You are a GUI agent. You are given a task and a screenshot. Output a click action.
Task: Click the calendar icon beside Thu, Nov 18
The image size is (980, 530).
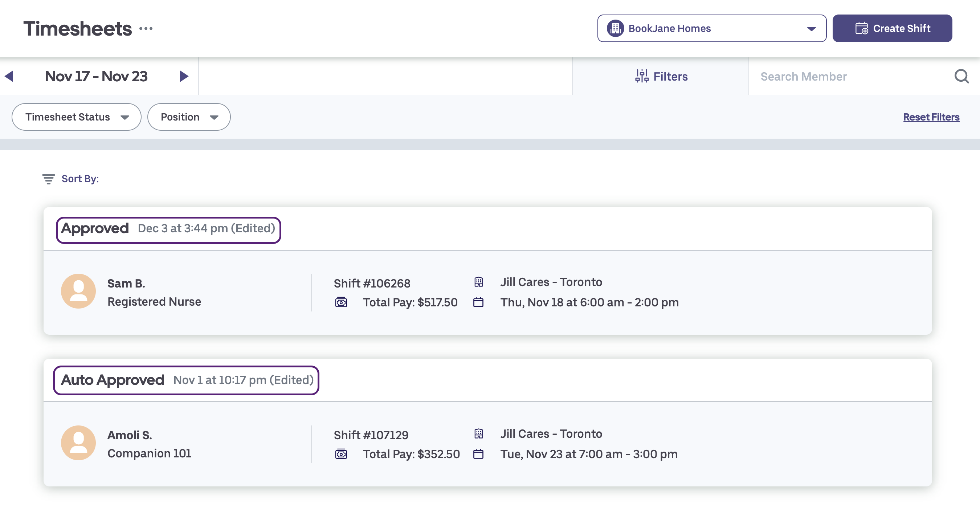(478, 302)
